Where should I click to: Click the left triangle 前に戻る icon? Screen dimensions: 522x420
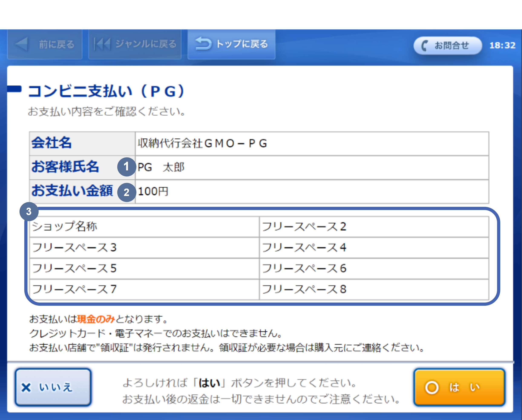(22, 44)
